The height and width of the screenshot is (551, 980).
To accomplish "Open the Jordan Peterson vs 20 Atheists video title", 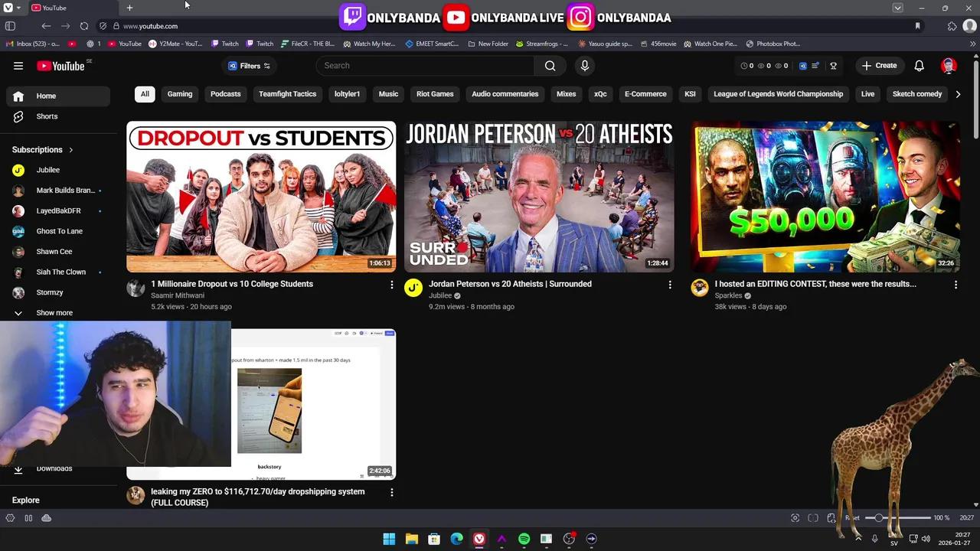I will coord(510,283).
